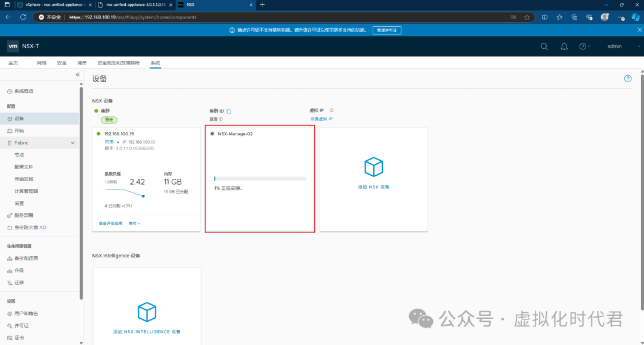Collapse the left sidebar with double chevron
This screenshot has height=345, width=644.
click(x=78, y=74)
